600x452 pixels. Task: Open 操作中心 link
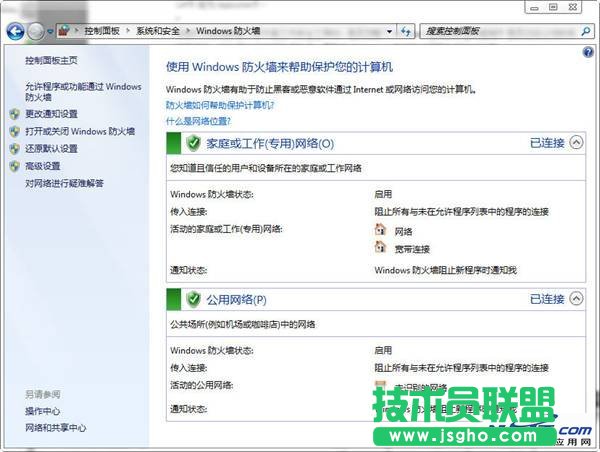point(43,411)
